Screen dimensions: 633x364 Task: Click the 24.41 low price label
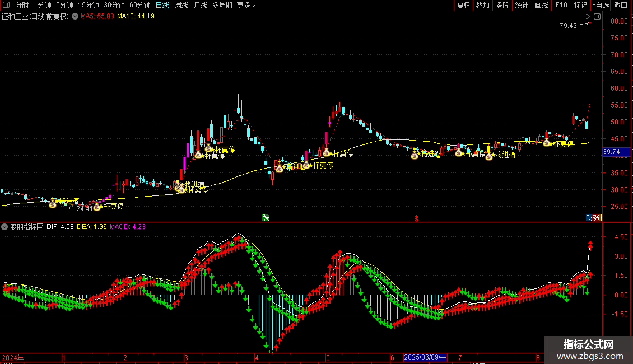tap(85, 209)
